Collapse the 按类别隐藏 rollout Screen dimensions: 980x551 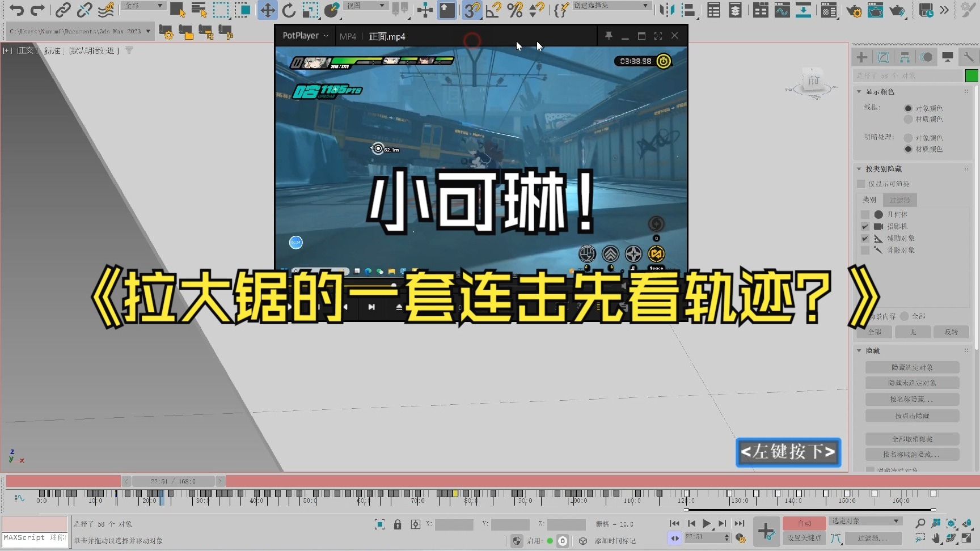click(859, 169)
